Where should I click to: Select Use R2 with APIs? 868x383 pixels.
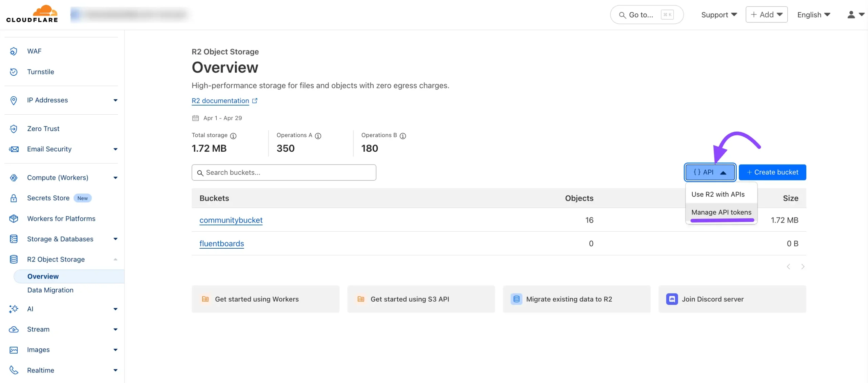tap(721, 194)
